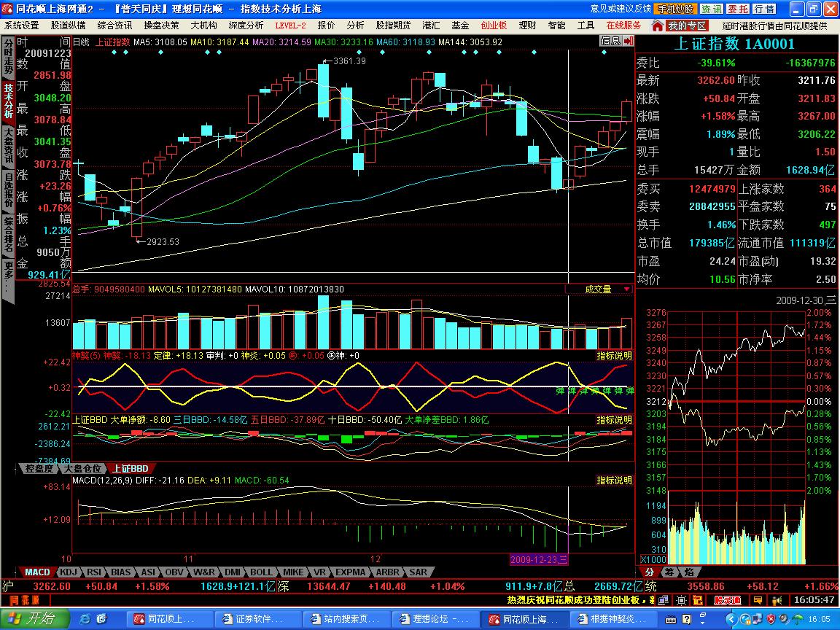840x630 pixels.
Task: Open 指标说明 link for the MACD panel
Action: click(x=615, y=480)
